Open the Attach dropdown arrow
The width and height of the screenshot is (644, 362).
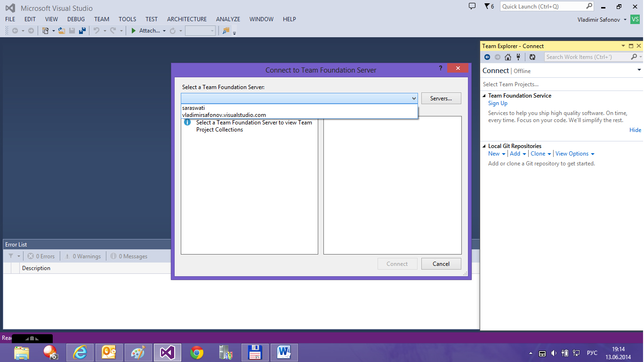(x=164, y=31)
